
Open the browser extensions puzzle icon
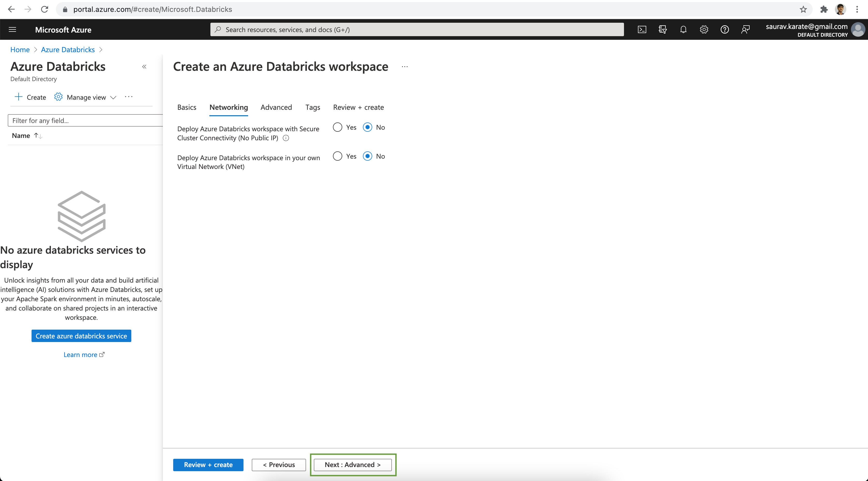[824, 10]
